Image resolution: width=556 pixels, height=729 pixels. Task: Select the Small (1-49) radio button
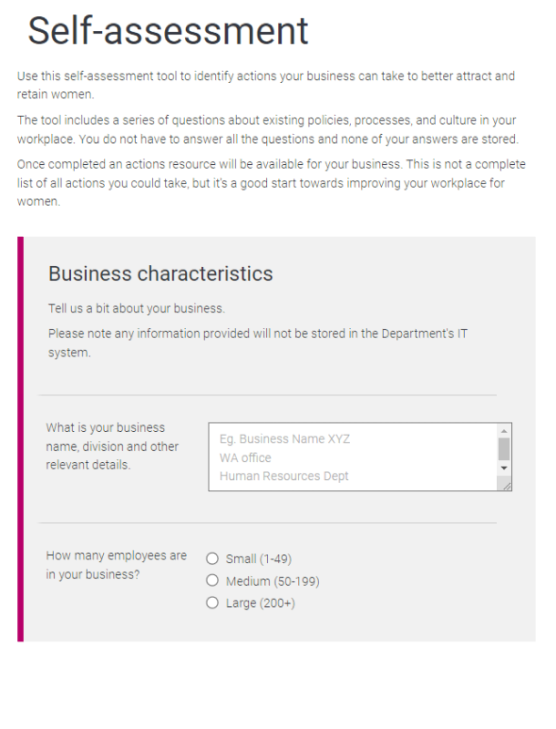coord(212,558)
